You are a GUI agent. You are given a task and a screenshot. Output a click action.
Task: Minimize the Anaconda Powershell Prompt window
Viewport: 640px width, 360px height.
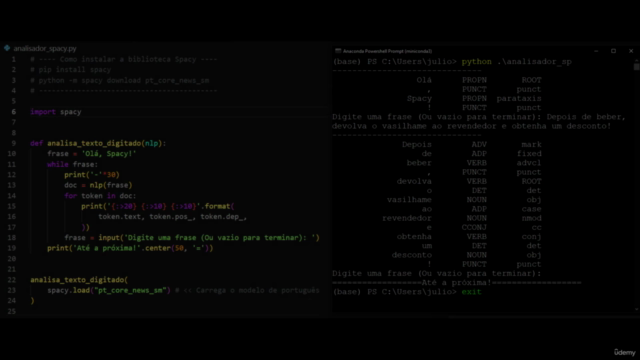tap(596, 51)
